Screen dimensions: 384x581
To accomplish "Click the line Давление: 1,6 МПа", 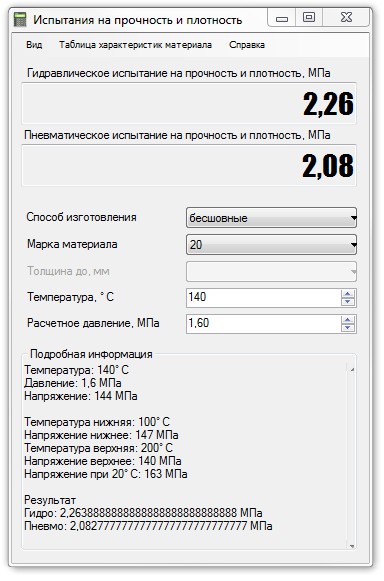I will coord(73,383).
